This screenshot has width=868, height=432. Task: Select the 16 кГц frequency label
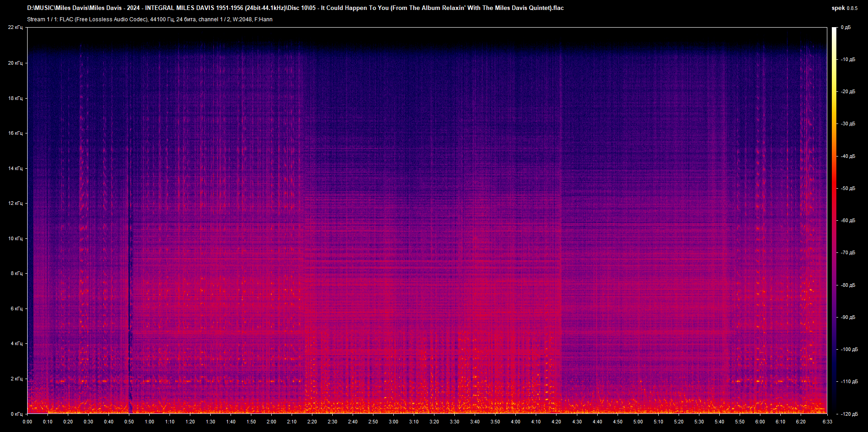[15, 133]
